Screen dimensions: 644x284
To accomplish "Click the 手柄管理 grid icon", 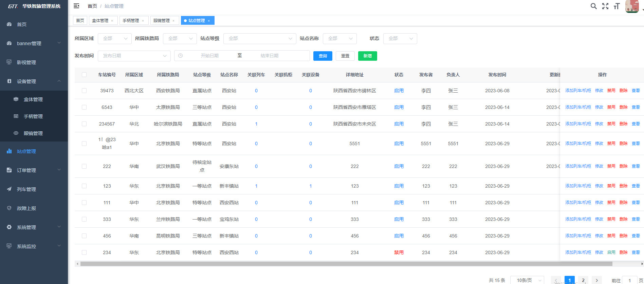I will (16, 116).
